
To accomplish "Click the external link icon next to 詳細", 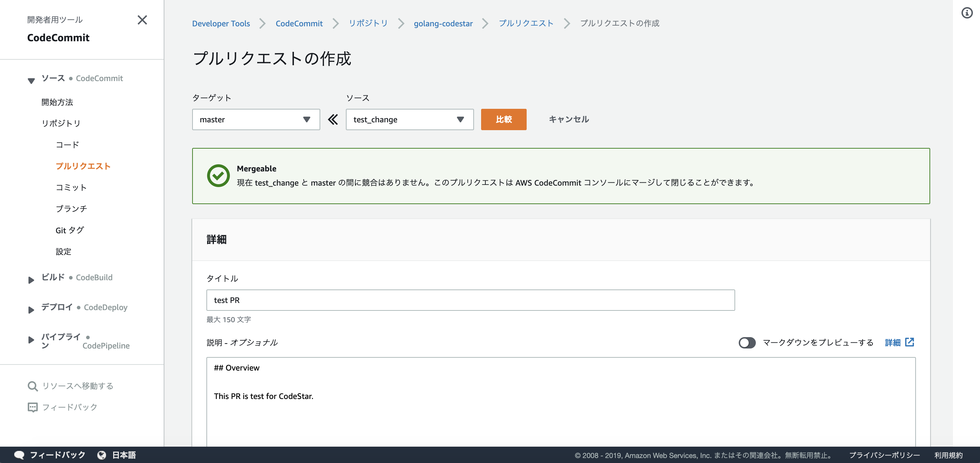I will tap(909, 342).
